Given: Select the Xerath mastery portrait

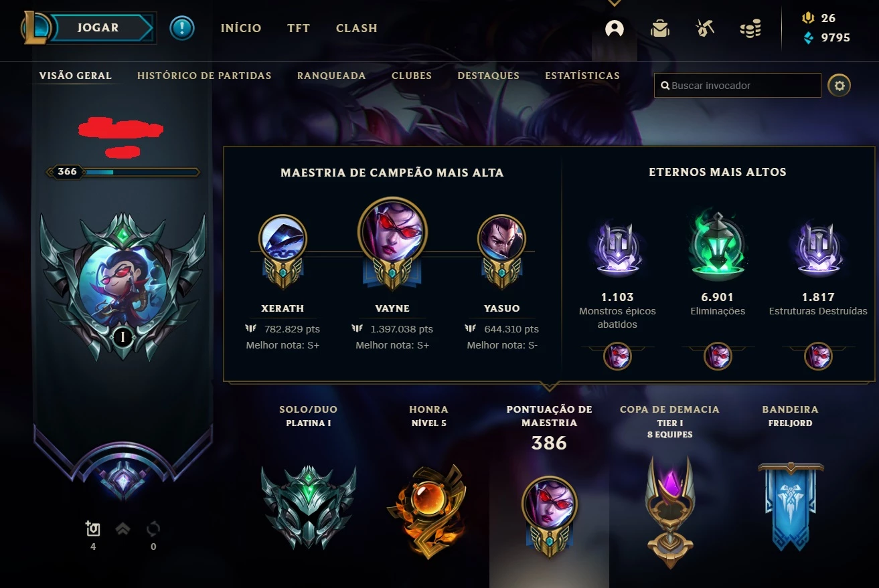Looking at the screenshot, I should pos(283,238).
